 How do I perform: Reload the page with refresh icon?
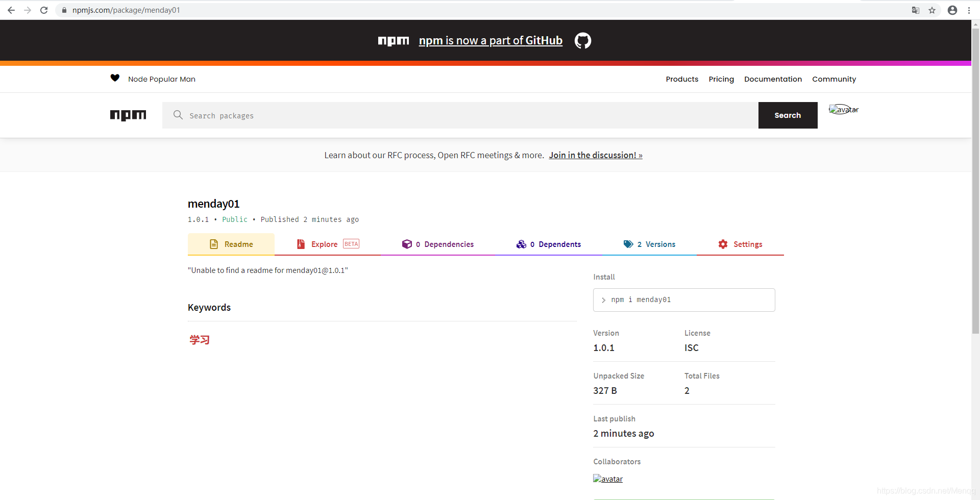(44, 10)
